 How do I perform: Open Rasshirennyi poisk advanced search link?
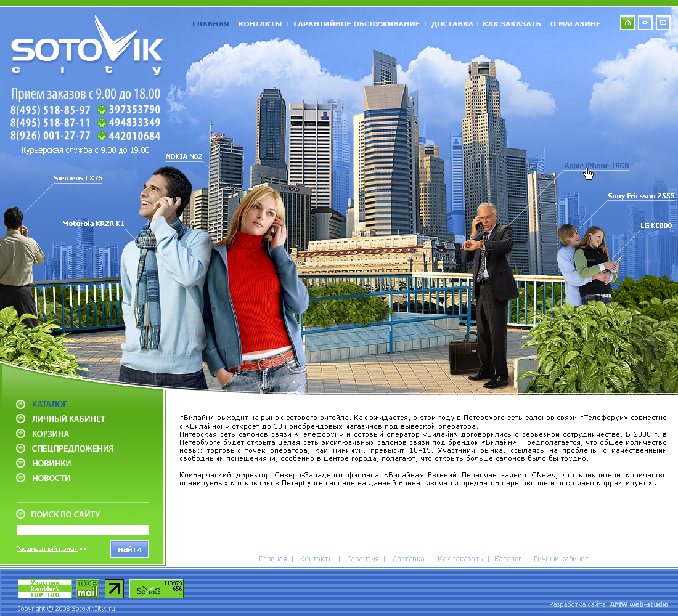46,548
